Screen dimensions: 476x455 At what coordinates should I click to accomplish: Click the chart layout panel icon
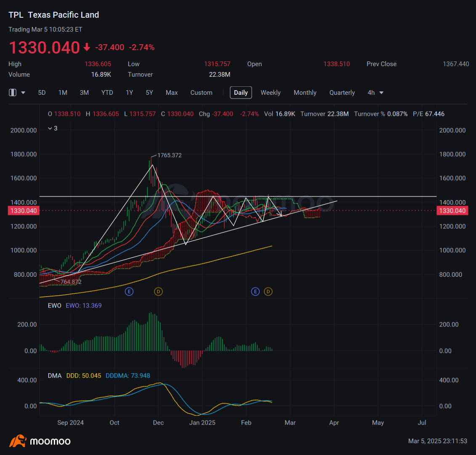click(x=13, y=93)
